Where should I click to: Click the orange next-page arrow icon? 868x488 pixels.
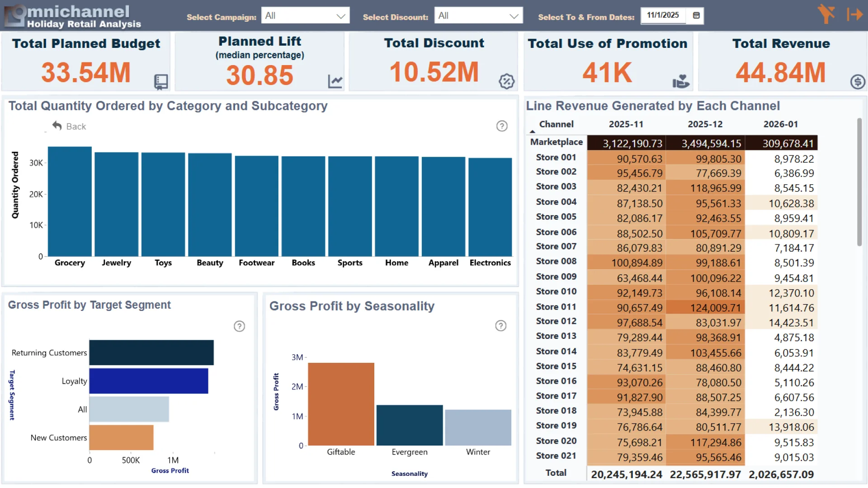tap(854, 14)
